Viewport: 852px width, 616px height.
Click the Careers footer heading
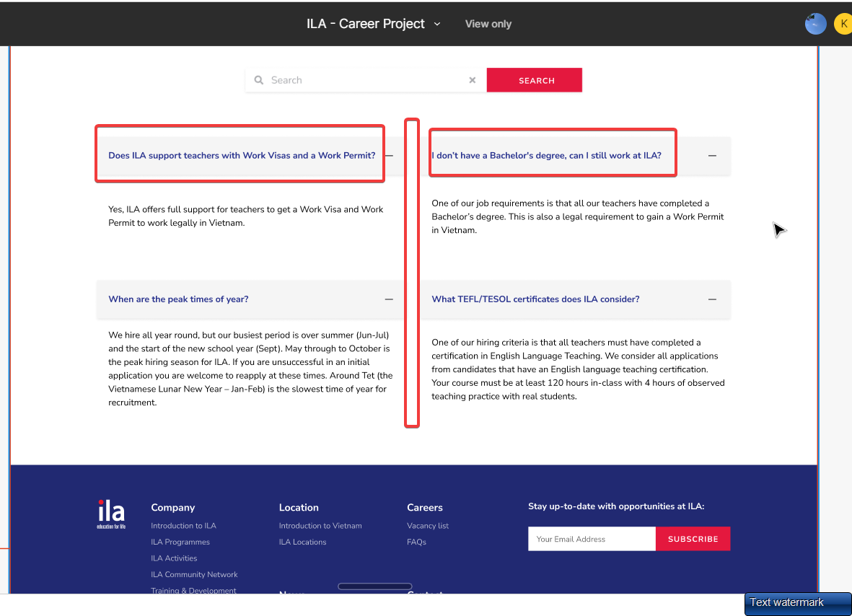click(425, 507)
